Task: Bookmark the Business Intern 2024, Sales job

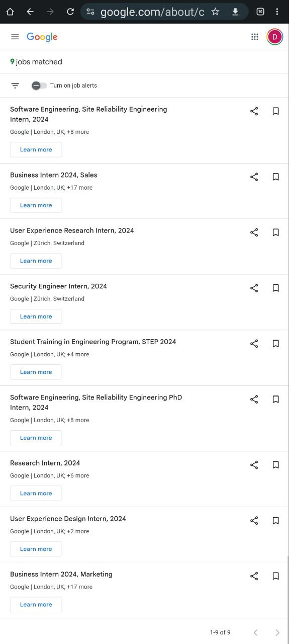Action: coord(276,177)
